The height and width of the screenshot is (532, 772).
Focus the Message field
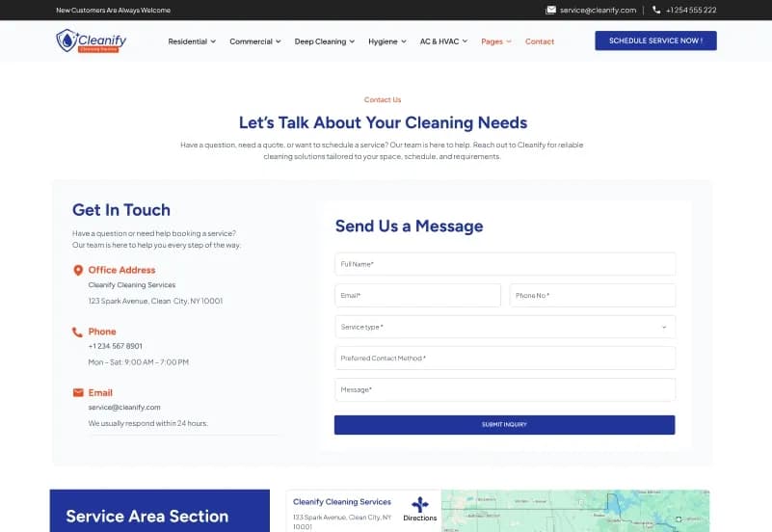pos(505,389)
